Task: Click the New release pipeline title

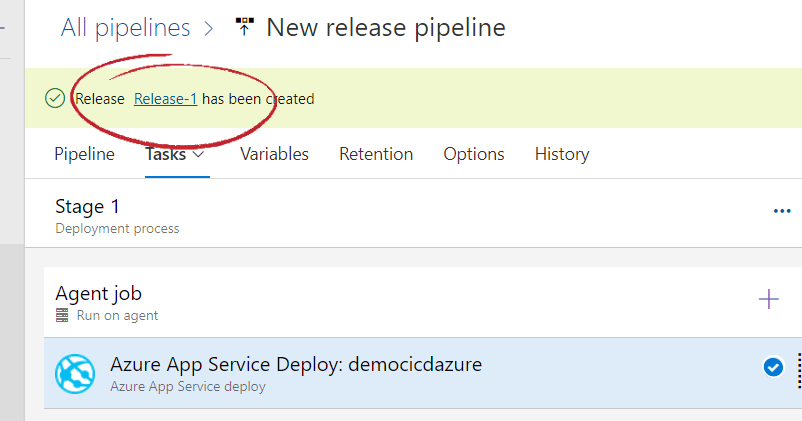Action: coord(386,27)
